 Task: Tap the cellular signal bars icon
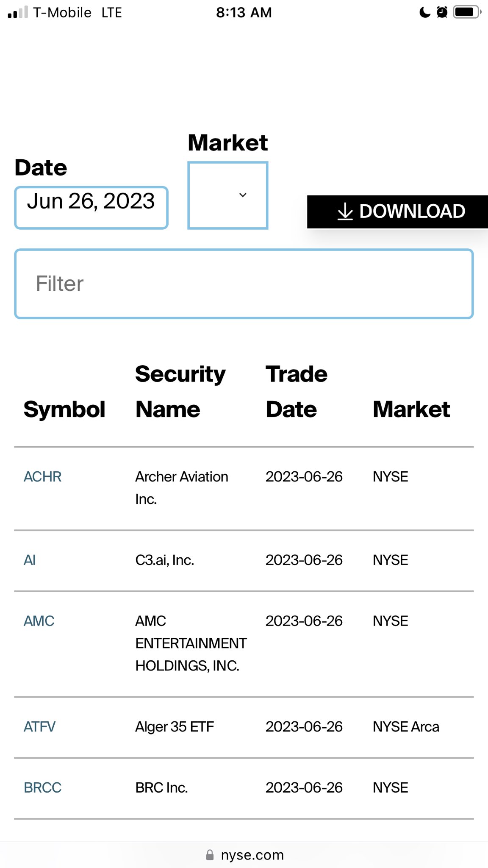tap(18, 12)
